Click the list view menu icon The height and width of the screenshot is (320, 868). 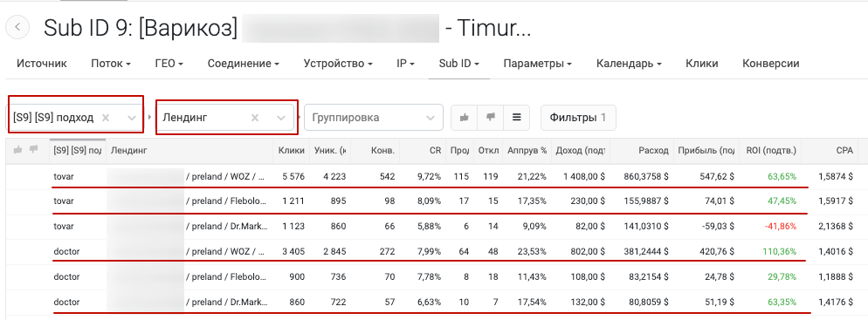click(516, 117)
